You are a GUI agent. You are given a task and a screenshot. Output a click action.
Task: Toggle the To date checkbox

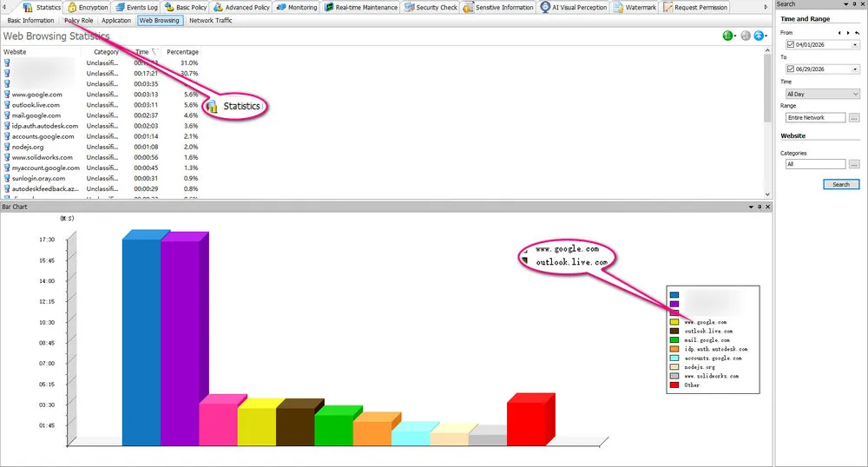(791, 69)
